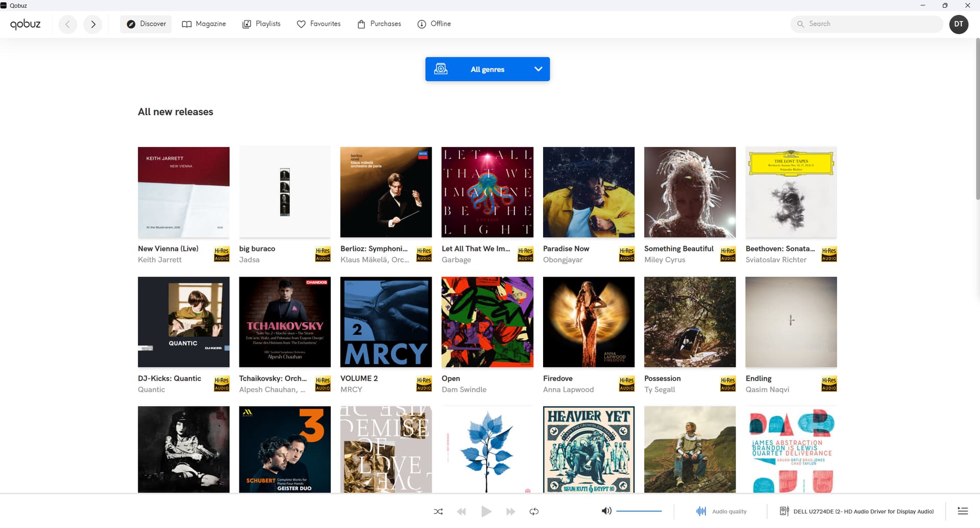The image size is (980, 528).
Task: Open artist Ty Segall
Action: pos(659,389)
